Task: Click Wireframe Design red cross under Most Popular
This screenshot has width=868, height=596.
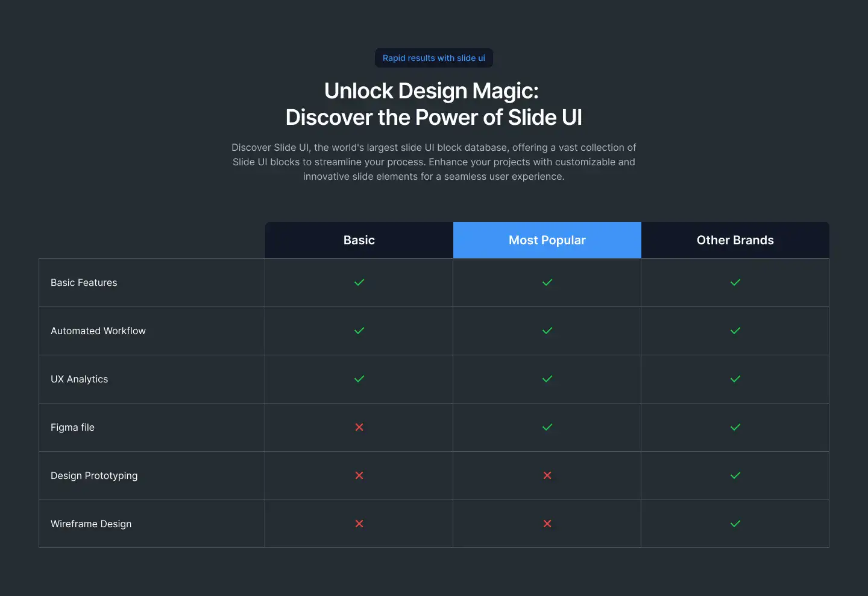Action: 547,524
